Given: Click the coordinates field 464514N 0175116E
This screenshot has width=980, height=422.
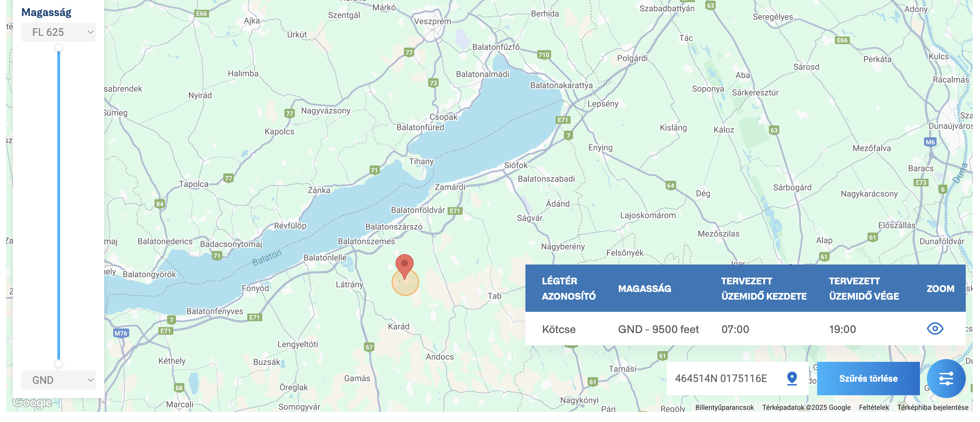Looking at the screenshot, I should click(737, 378).
